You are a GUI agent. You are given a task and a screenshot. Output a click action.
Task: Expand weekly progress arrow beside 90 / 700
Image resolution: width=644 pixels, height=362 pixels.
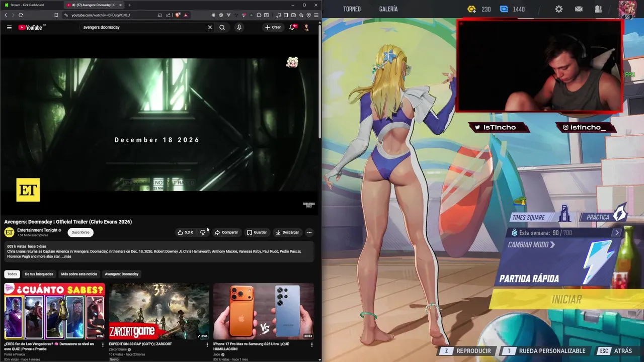click(617, 233)
